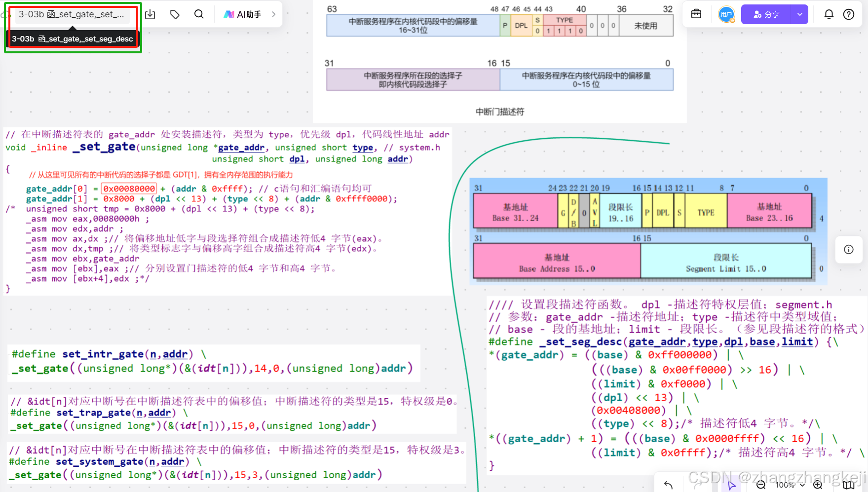Click the zoom out magnifier icon
Screen dimensions: 868x492
point(761,485)
